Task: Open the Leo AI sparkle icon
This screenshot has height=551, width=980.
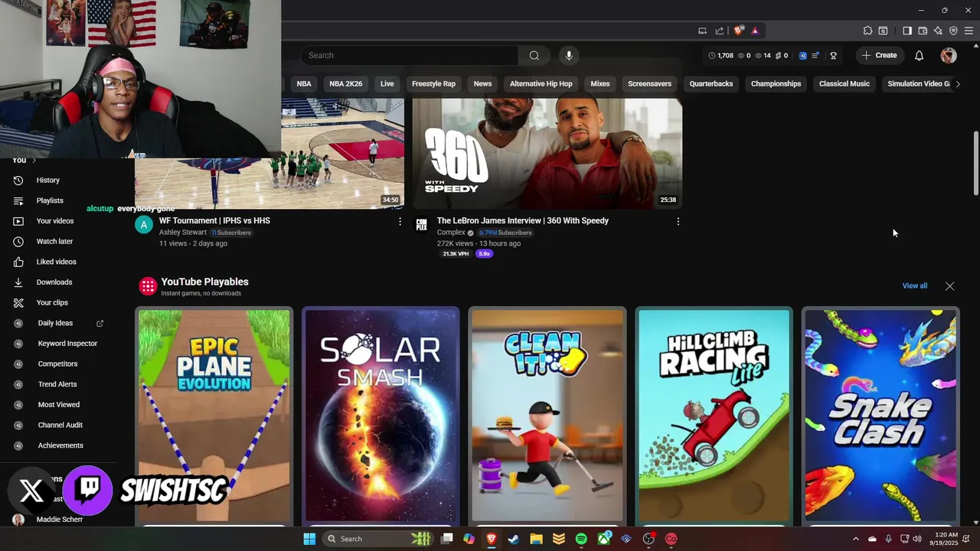Action: tap(938, 31)
